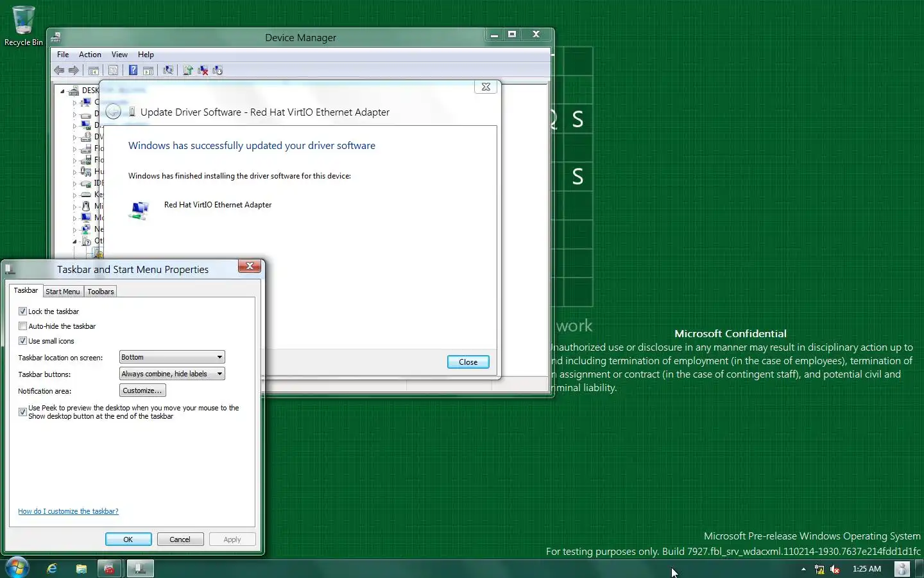Open the View menu in Device Manager
Image resolution: width=924 pixels, height=578 pixels.
pyautogui.click(x=119, y=55)
